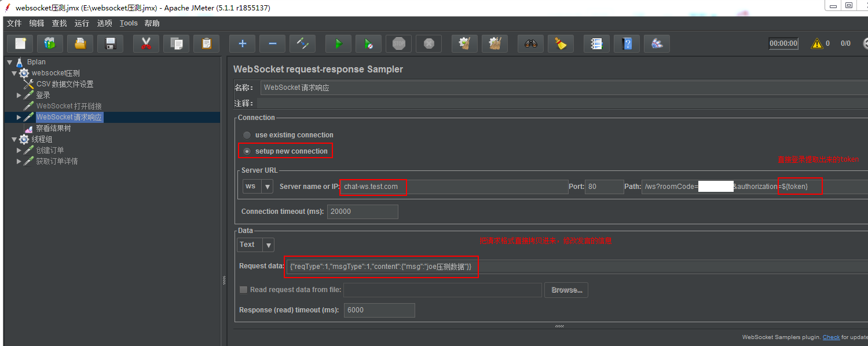Expand the 登录 tree node
Screen dimensions: 868x346
click(x=19, y=95)
